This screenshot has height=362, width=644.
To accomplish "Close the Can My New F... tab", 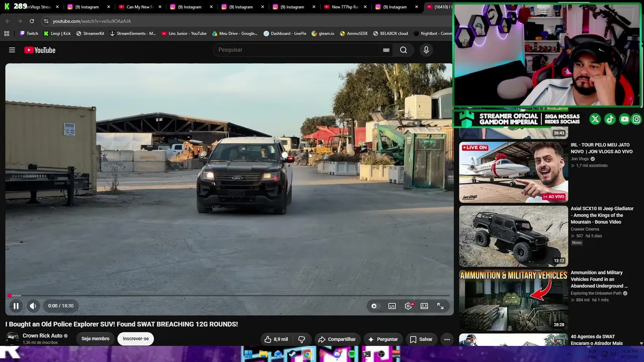I will click(160, 7).
